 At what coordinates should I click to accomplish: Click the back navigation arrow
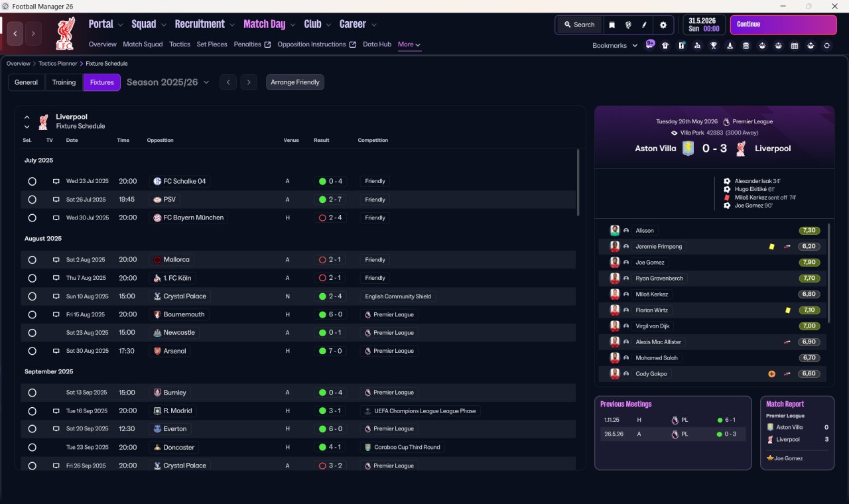click(x=15, y=33)
